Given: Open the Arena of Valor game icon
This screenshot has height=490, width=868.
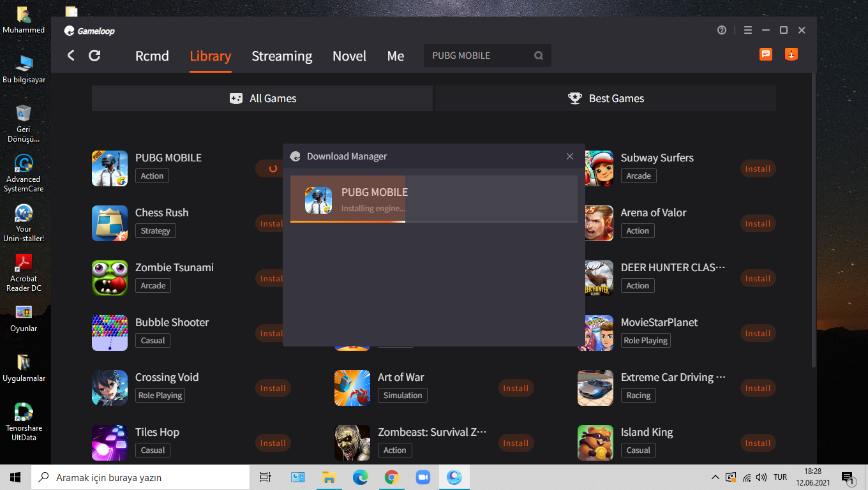Looking at the screenshot, I should pyautogui.click(x=599, y=223).
